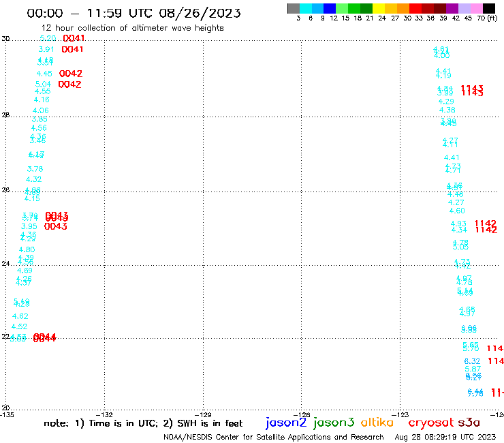This screenshot has width=504, height=443.
Task: Select the 4.60 reading on the right track
Action: (457, 211)
